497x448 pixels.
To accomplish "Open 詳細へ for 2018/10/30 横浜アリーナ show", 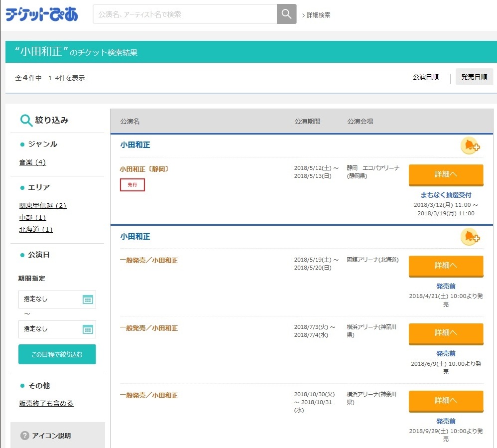I will pos(446,401).
